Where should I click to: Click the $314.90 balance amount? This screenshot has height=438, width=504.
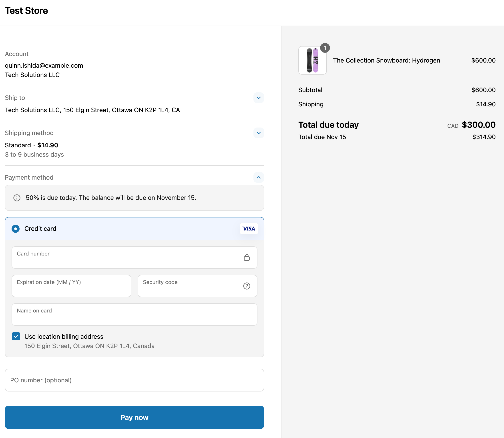pyautogui.click(x=484, y=137)
